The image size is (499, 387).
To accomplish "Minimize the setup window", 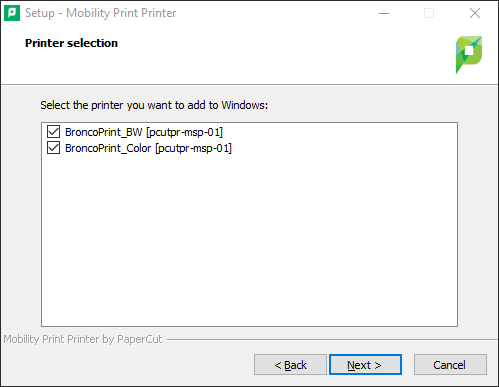I will click(x=384, y=13).
